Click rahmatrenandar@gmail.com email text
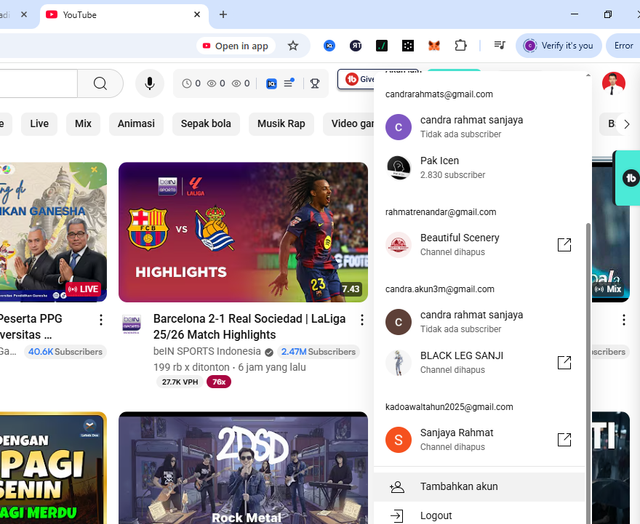The height and width of the screenshot is (524, 640). (x=440, y=212)
